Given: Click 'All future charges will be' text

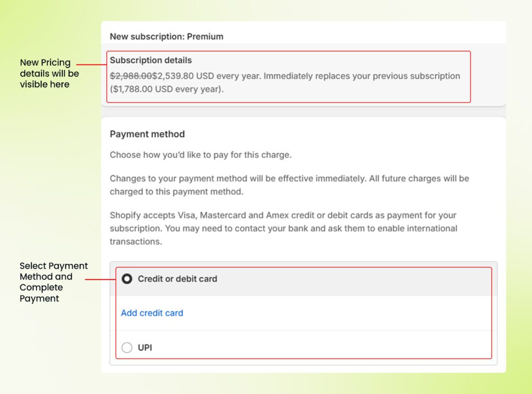Looking at the screenshot, I should click(418, 178).
